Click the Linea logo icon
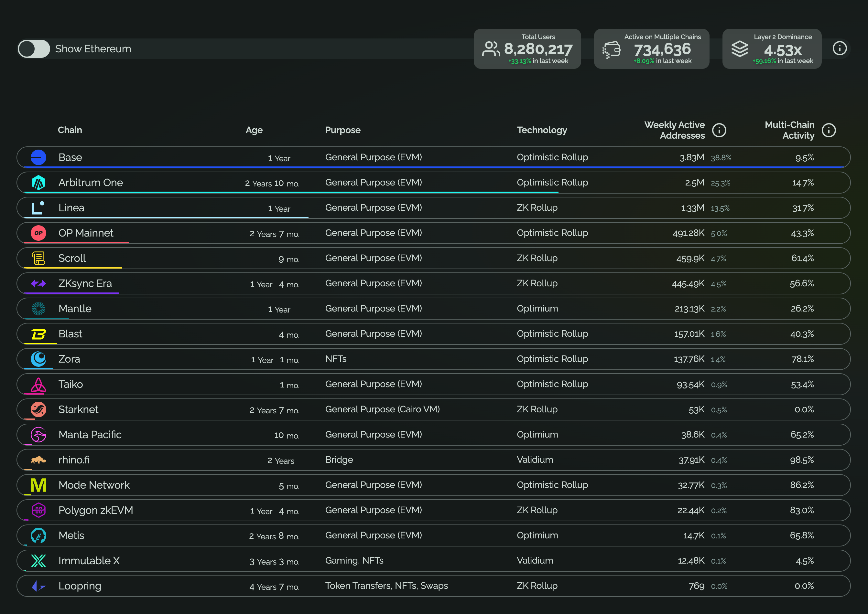The width and height of the screenshot is (868, 614). 38,208
